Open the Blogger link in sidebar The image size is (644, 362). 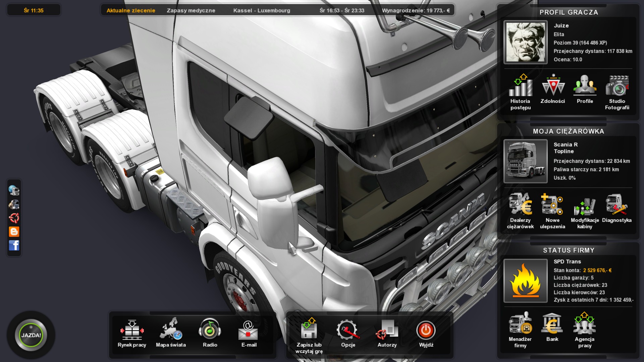point(14,232)
